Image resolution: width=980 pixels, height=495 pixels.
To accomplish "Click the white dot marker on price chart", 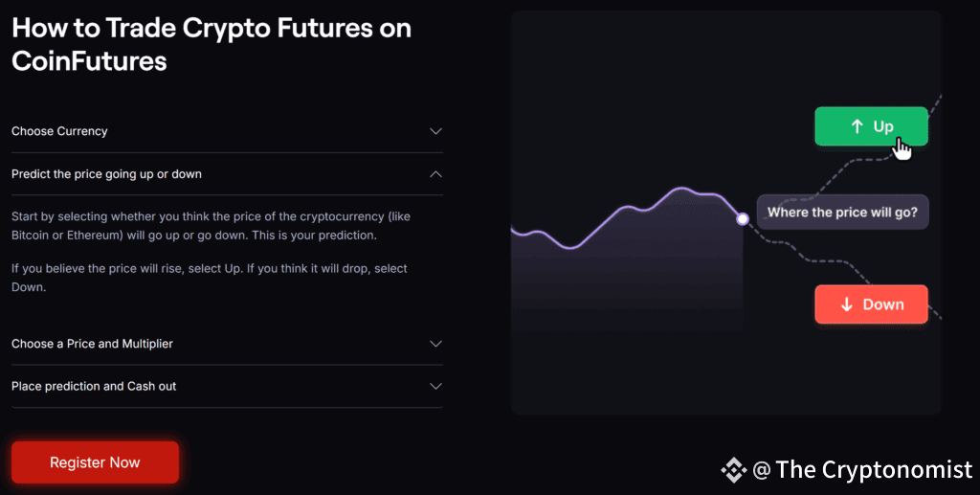I will [743, 218].
